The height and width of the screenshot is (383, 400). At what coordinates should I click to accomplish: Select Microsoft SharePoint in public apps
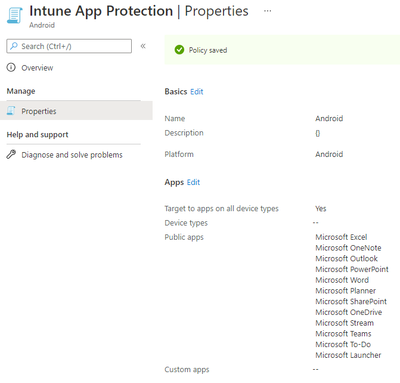[351, 302]
